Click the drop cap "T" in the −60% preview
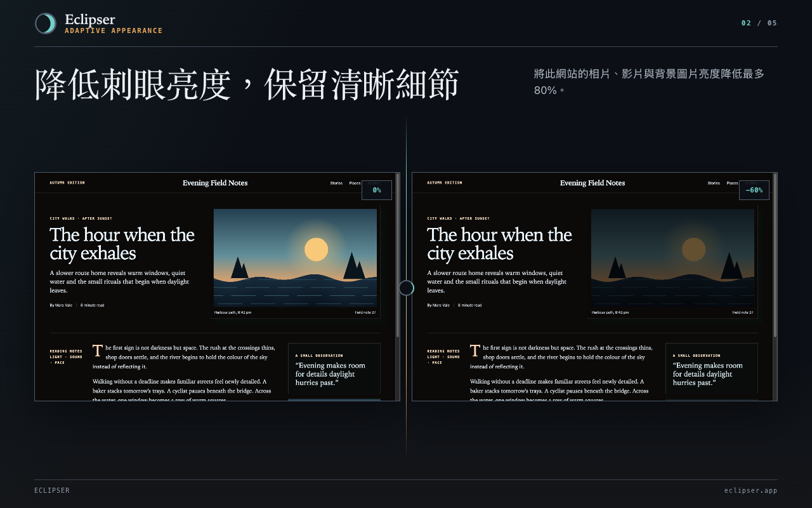Screen dimensions: 812x508 tap(475, 351)
